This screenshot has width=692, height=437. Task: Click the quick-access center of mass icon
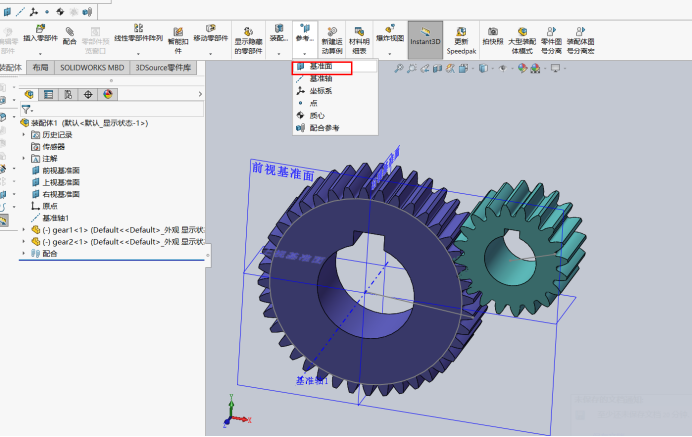60,12
